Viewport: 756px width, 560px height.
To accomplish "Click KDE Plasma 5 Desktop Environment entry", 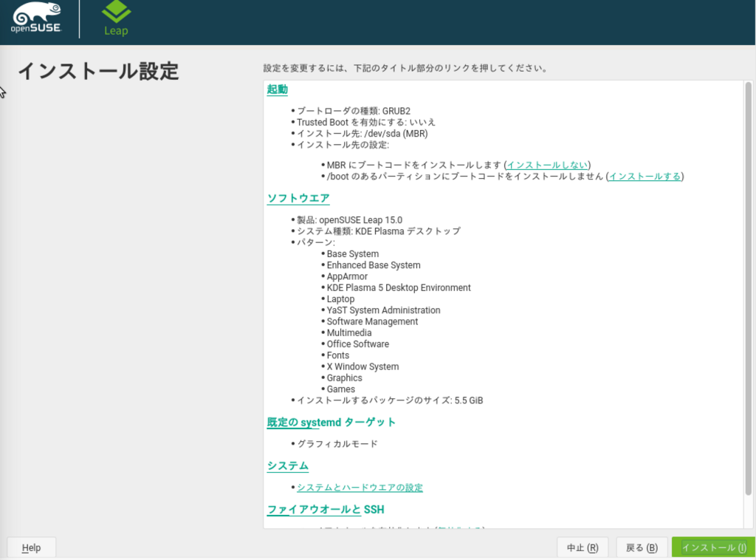I will tap(399, 287).
